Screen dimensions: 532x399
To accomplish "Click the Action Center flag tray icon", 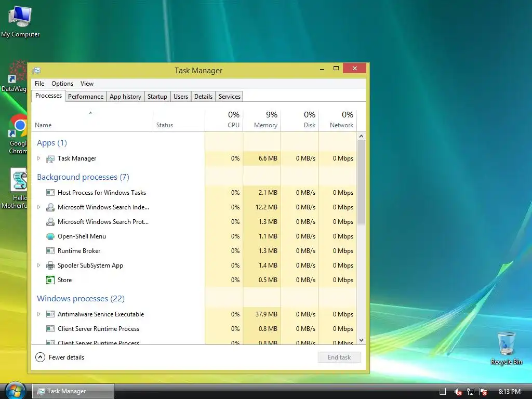I will [x=484, y=392].
